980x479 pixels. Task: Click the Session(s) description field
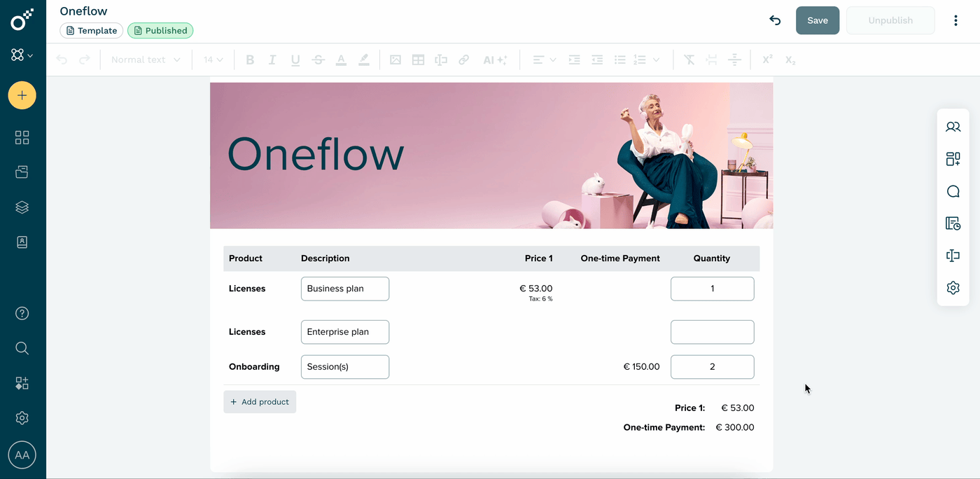pyautogui.click(x=345, y=367)
